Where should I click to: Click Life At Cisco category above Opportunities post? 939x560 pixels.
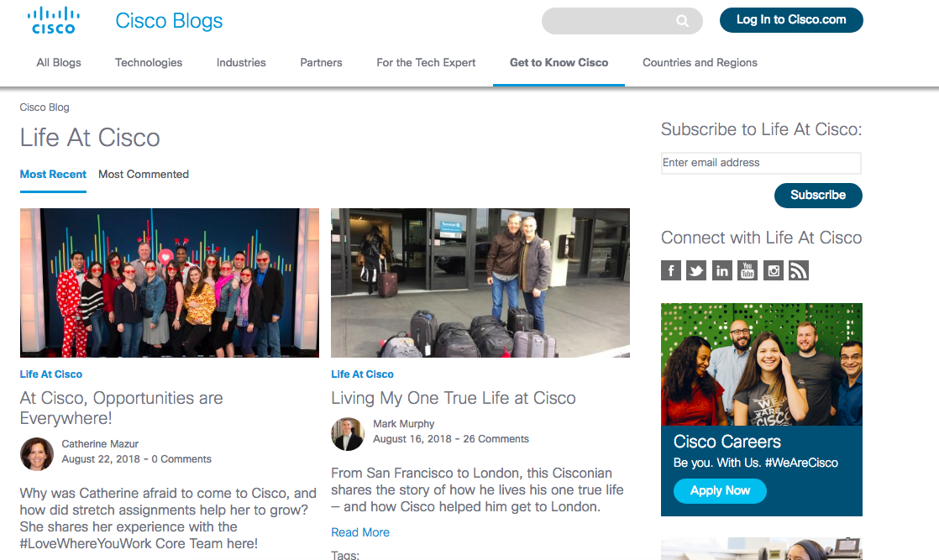[51, 374]
